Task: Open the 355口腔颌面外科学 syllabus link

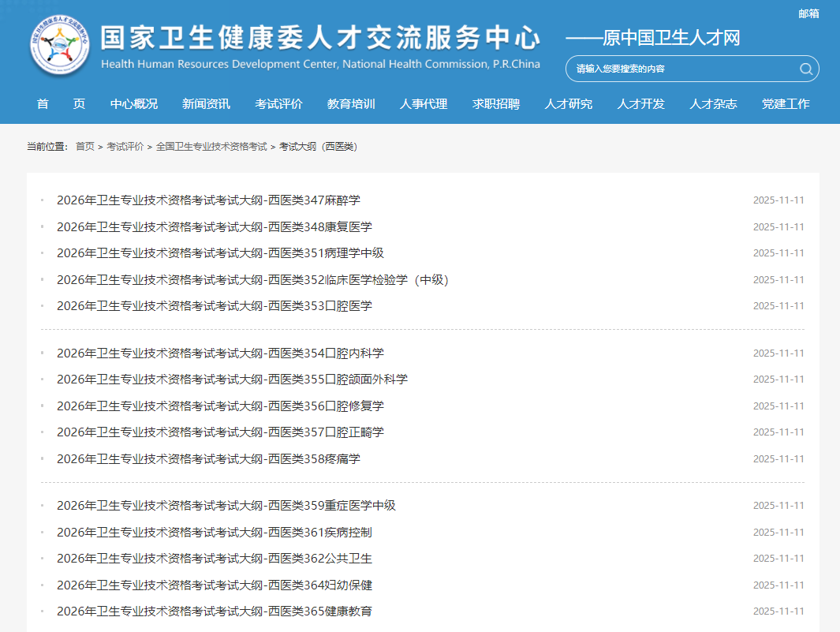Action: tap(232, 380)
